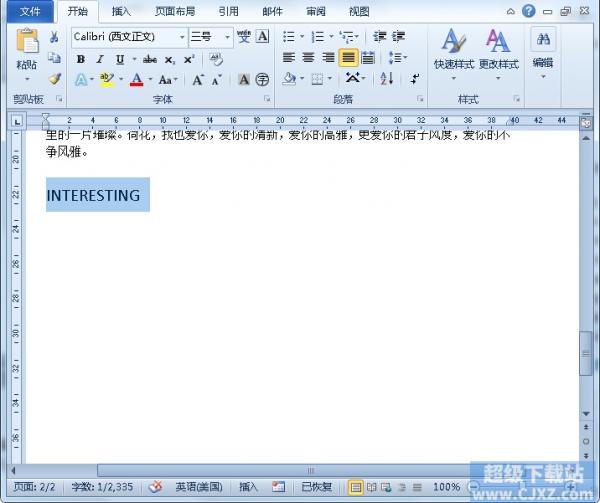The height and width of the screenshot is (503, 600).
Task: Click the Cut scissors icon
Action: click(x=54, y=37)
